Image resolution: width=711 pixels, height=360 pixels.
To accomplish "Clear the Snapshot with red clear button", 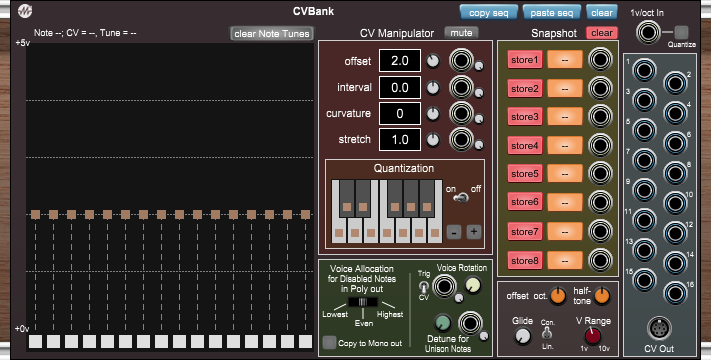I will point(602,33).
